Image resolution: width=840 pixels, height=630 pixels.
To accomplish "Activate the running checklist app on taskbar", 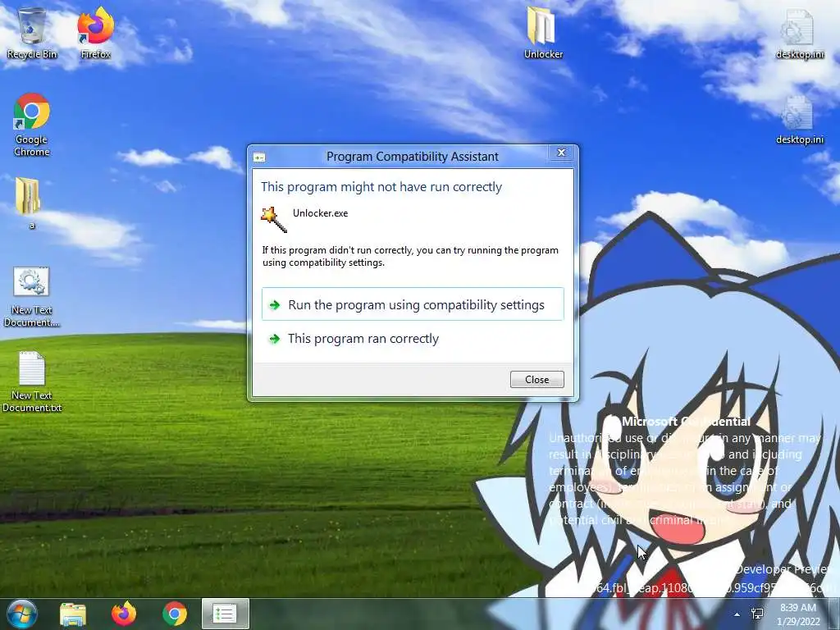I will [x=225, y=614].
